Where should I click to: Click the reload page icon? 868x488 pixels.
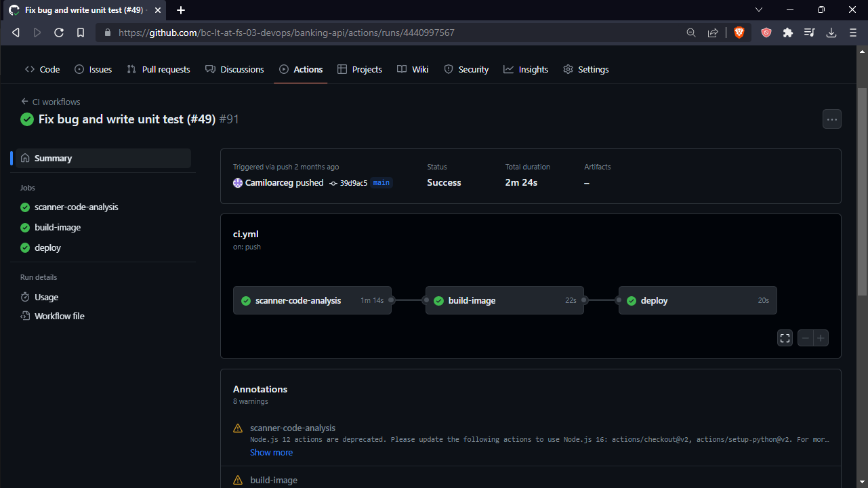point(59,32)
